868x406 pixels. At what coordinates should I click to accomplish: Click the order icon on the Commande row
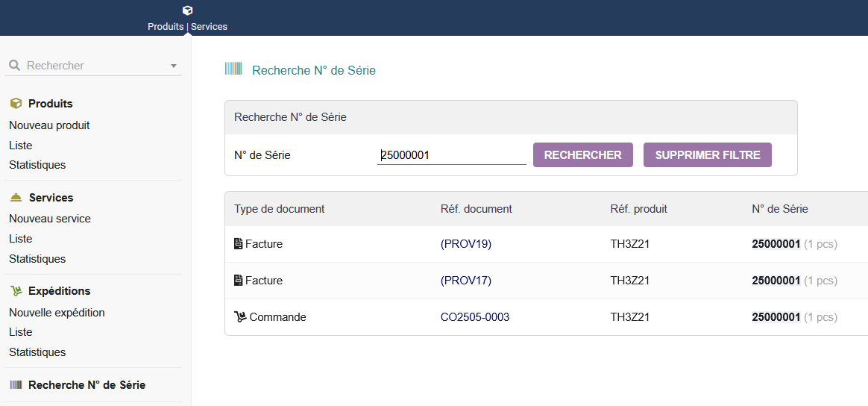(240, 317)
